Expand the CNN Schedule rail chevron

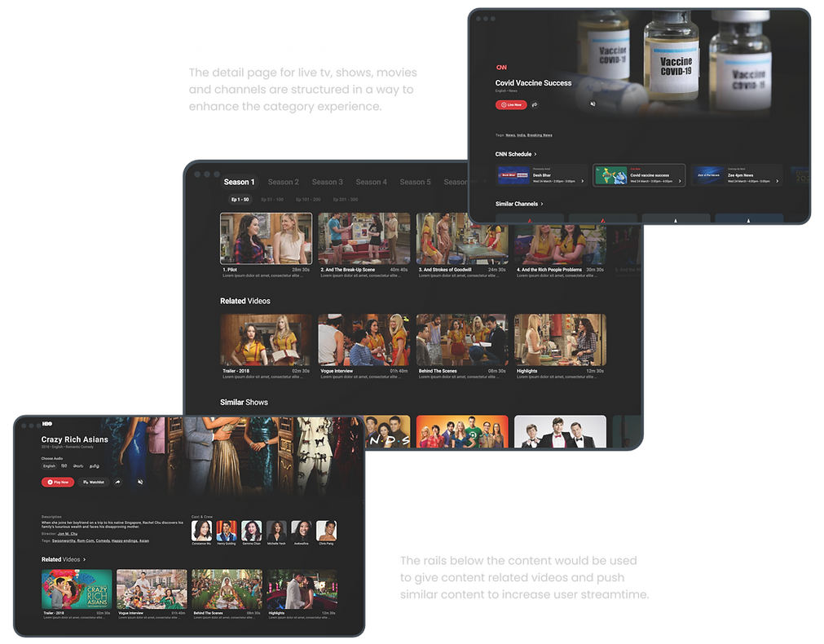pos(535,155)
